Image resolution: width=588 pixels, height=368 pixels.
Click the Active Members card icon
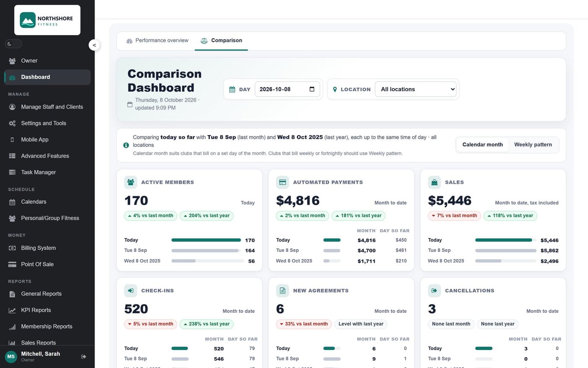tap(131, 182)
